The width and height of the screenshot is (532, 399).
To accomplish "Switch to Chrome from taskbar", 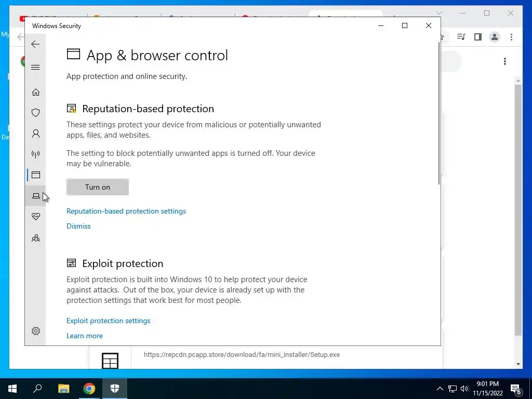I will point(89,389).
